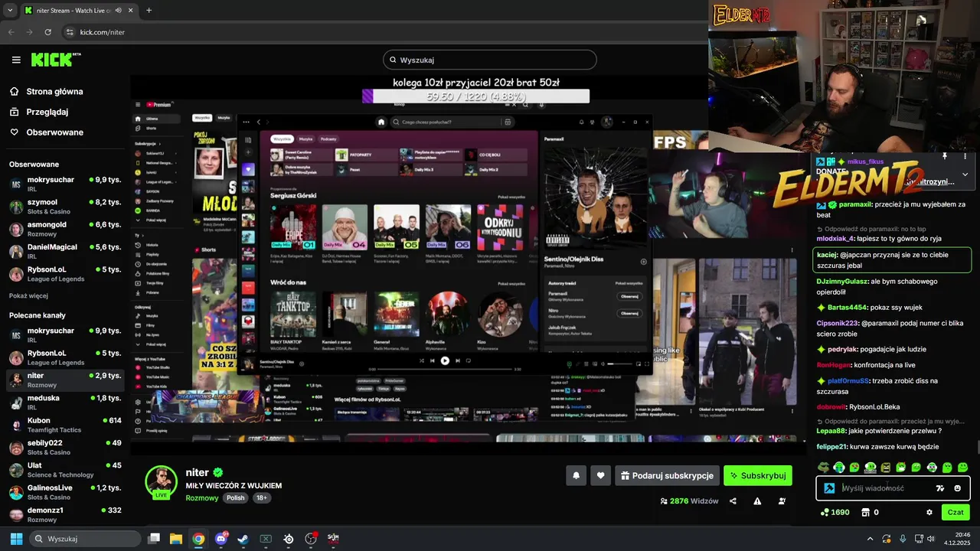The width and height of the screenshot is (980, 551).
Task: View site information icon beside kick.com/niter
Action: pos(70,32)
